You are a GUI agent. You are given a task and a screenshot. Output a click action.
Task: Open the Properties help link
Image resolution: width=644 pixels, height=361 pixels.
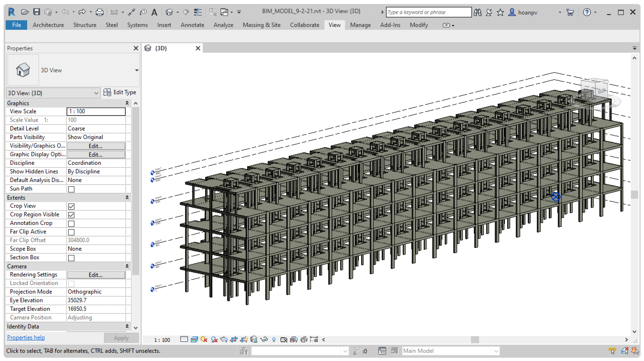(26, 337)
